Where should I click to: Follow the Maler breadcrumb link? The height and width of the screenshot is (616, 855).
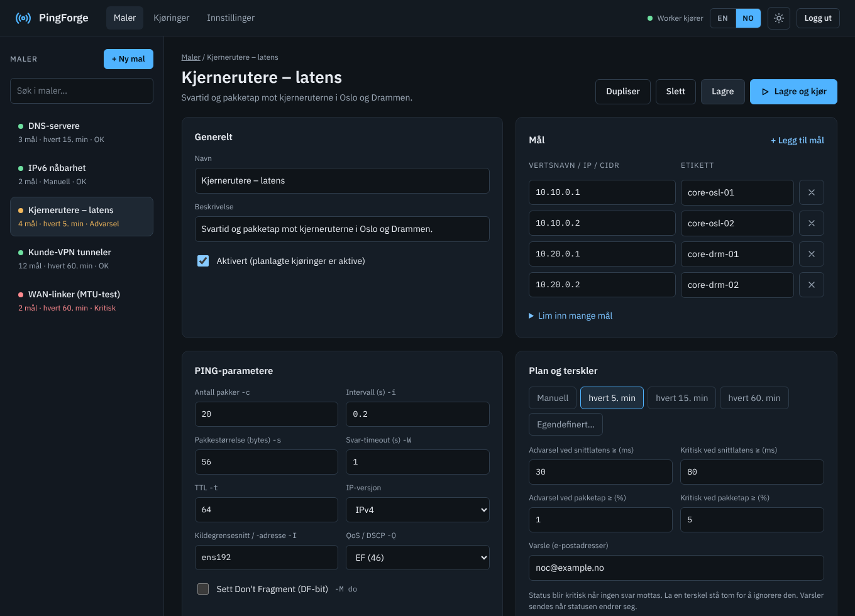pos(191,57)
